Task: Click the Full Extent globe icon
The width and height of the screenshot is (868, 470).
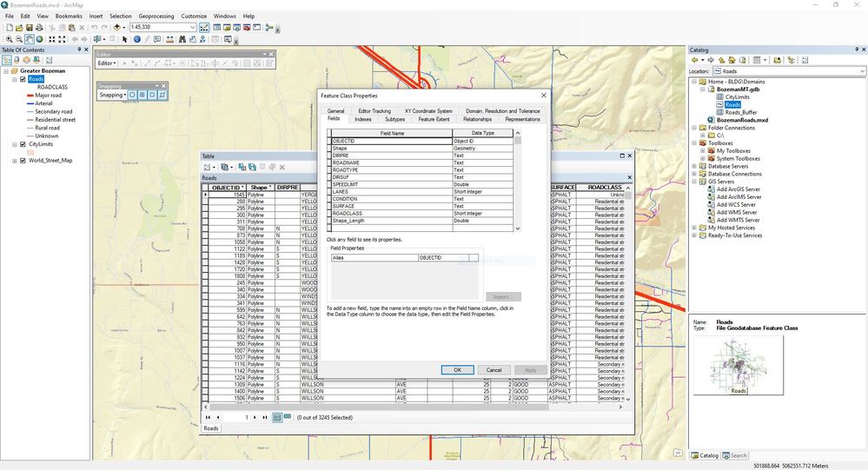Action: (x=40, y=39)
